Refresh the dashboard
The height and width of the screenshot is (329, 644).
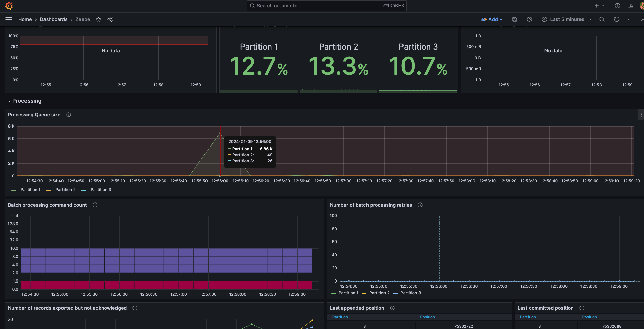coord(617,19)
